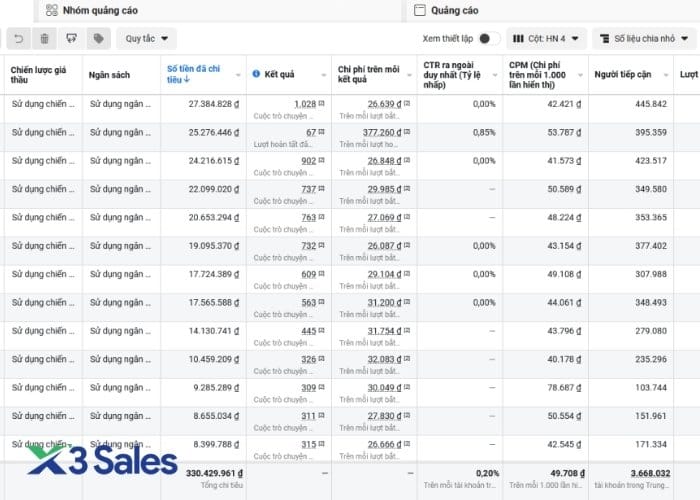This screenshot has width=700, height=500.
Task: Select total CPM 49.708 đ
Action: [567, 473]
